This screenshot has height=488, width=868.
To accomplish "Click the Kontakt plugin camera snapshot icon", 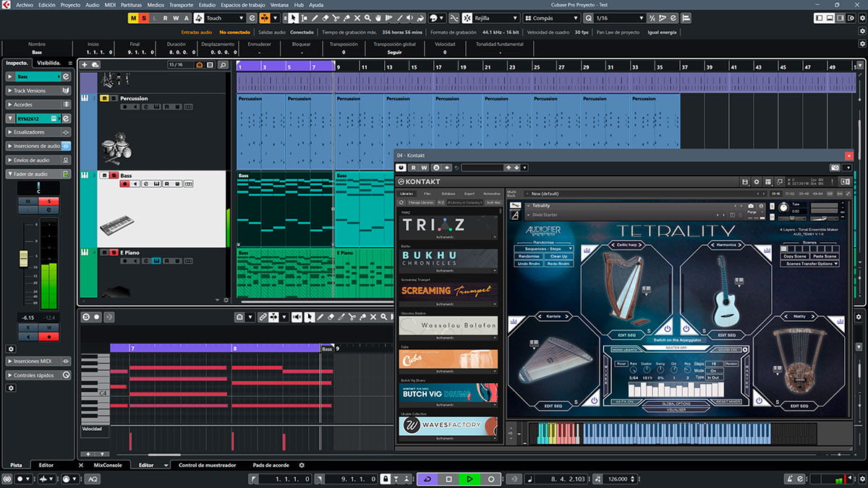I will (835, 168).
